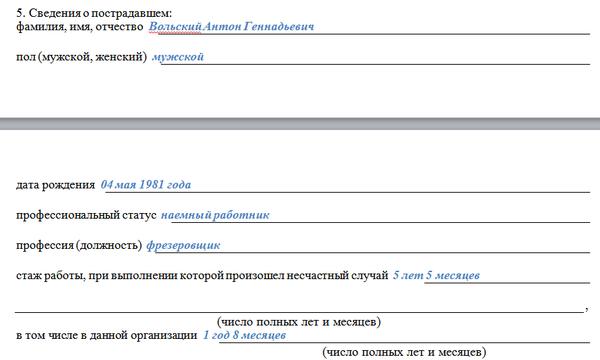Click the last hint "(число полных лет и месяцев)" at bottom

[x=404, y=352]
